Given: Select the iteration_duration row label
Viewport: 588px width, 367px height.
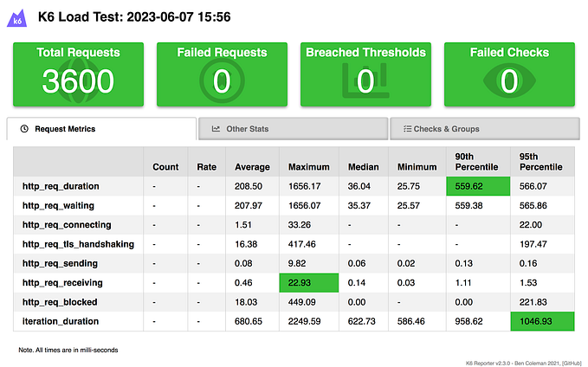Looking at the screenshot, I should (61, 321).
